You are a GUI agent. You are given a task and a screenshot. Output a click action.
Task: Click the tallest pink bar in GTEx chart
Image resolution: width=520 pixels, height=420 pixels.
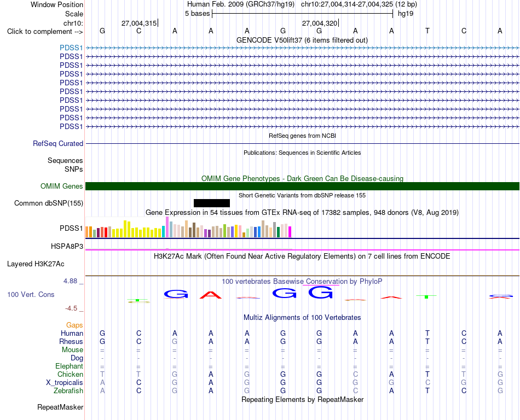click(167, 227)
